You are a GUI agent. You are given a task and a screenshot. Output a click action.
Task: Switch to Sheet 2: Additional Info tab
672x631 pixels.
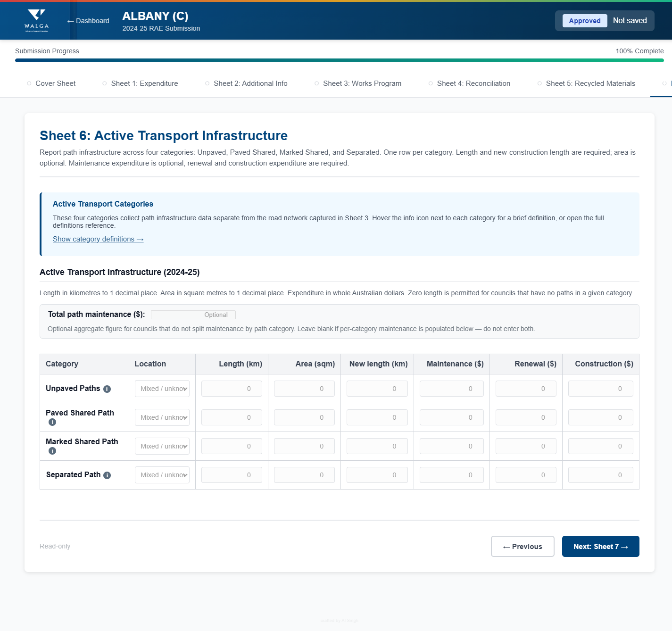(246, 83)
